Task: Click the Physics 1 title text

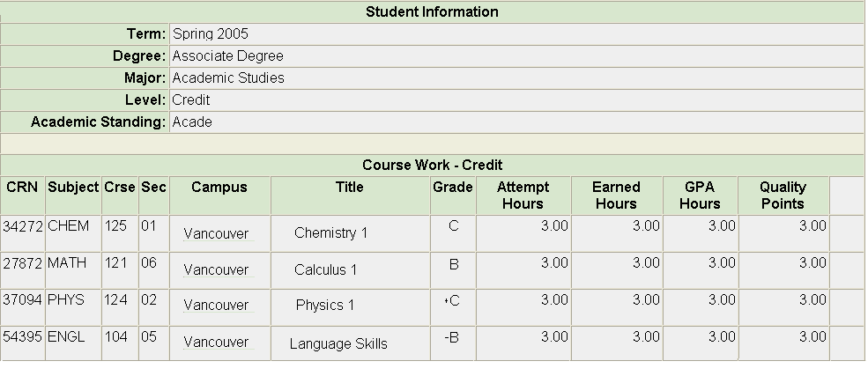Action: 325,306
